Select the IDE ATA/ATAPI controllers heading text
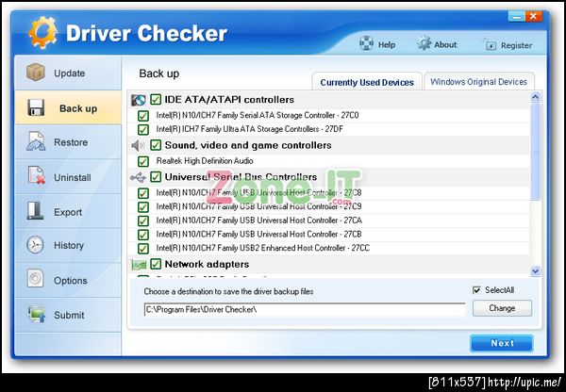The image size is (566, 392). click(x=229, y=100)
